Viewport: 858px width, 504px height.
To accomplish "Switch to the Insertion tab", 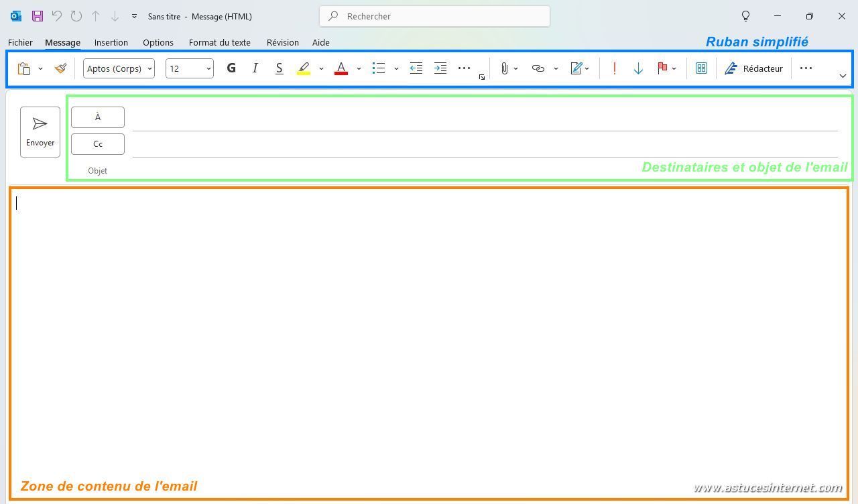I will (x=111, y=42).
